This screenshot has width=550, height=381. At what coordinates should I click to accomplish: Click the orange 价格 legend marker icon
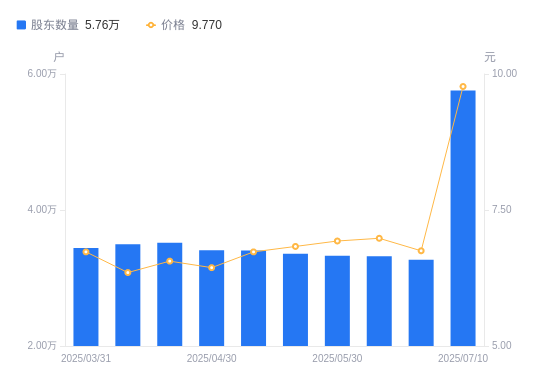[151, 25]
